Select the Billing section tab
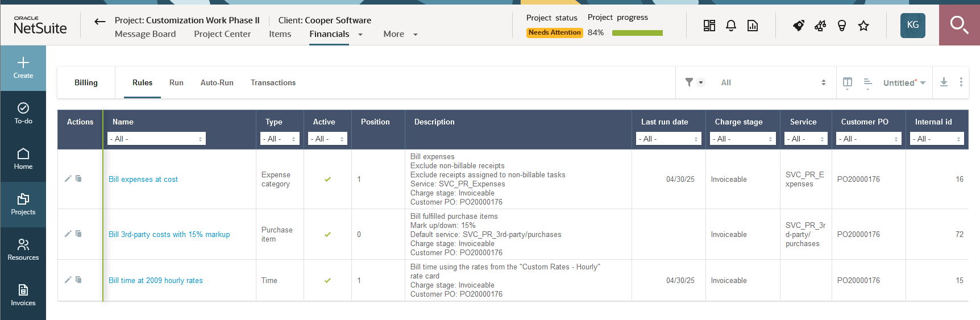This screenshot has height=320, width=980. tap(86, 82)
